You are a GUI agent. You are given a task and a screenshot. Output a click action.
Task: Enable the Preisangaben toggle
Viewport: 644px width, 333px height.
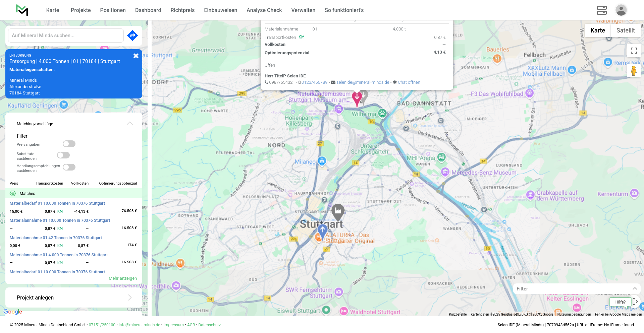coord(69,144)
